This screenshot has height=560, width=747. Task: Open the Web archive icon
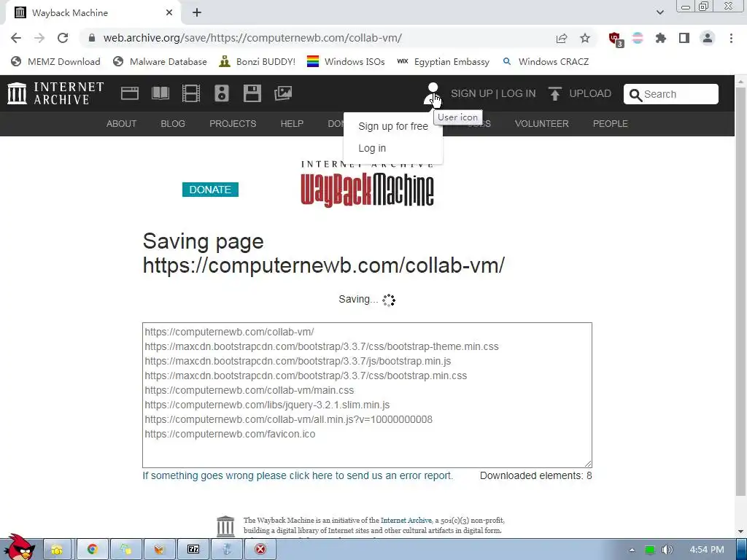click(x=130, y=93)
